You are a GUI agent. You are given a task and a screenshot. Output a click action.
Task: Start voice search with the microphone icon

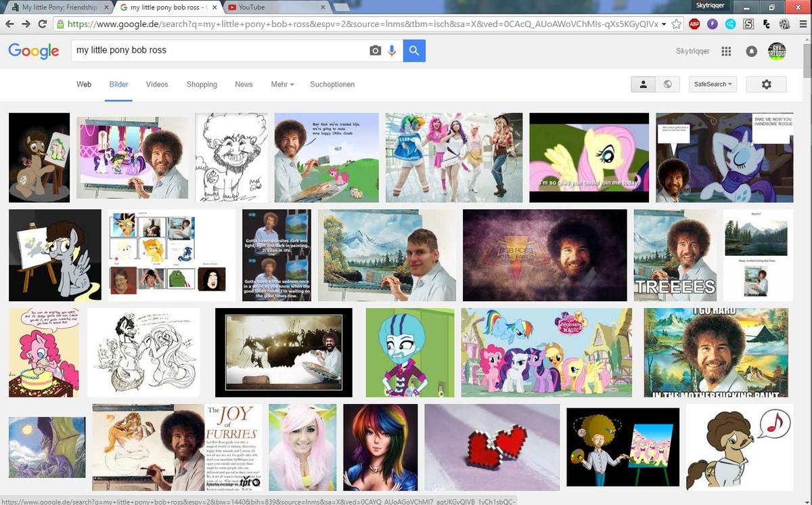(x=392, y=51)
